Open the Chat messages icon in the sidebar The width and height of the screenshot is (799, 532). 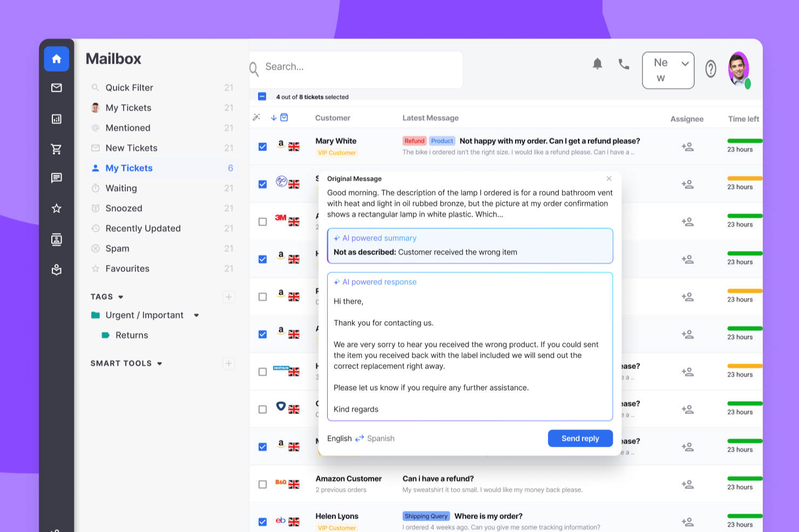[56, 178]
